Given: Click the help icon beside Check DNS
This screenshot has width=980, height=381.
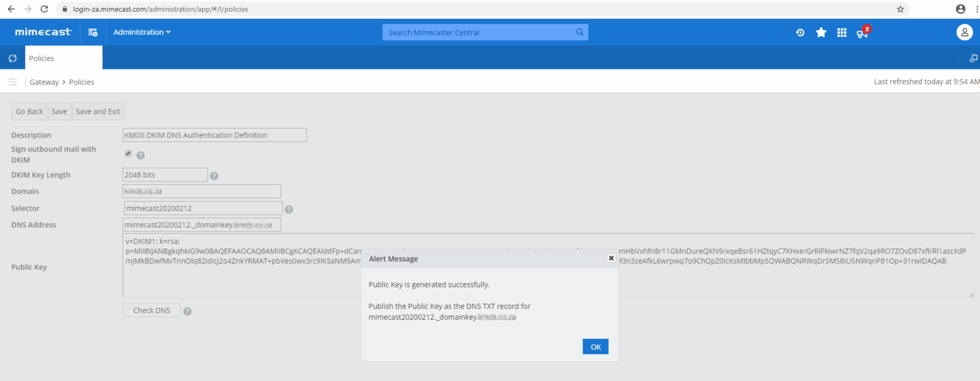Looking at the screenshot, I should point(187,311).
